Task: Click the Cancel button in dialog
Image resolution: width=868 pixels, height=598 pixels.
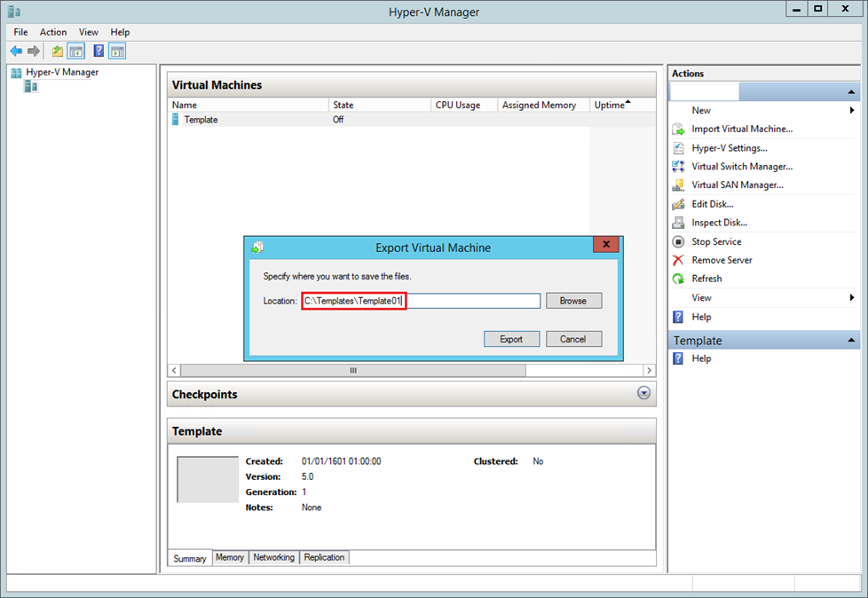Action: coord(573,339)
